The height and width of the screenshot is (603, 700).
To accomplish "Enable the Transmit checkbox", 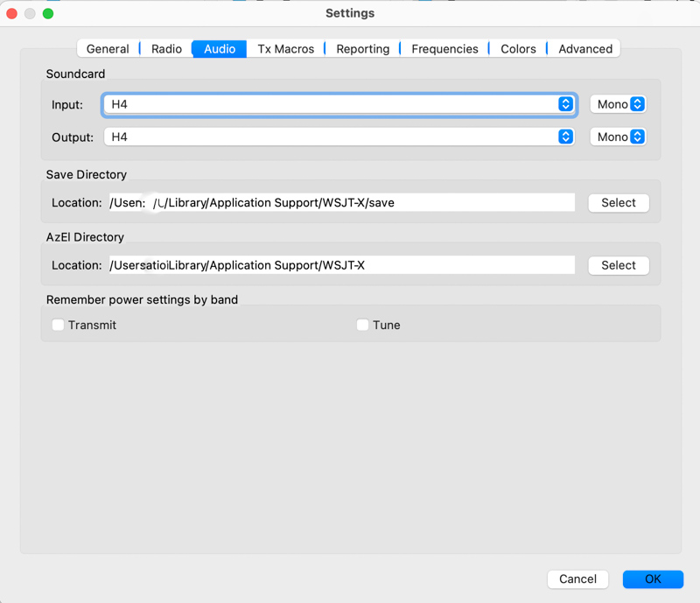I will click(x=59, y=325).
